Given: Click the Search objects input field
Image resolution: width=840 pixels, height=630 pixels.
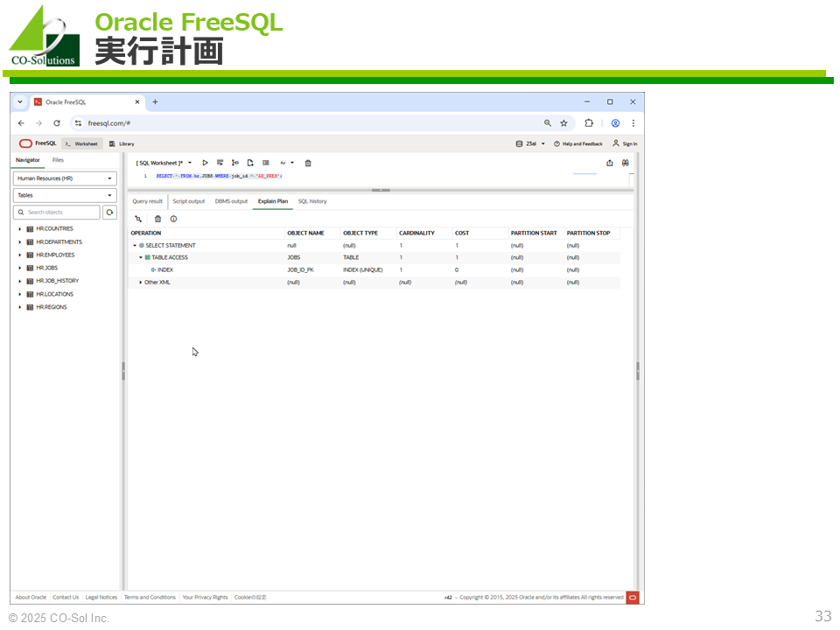Looking at the screenshot, I should (58, 213).
